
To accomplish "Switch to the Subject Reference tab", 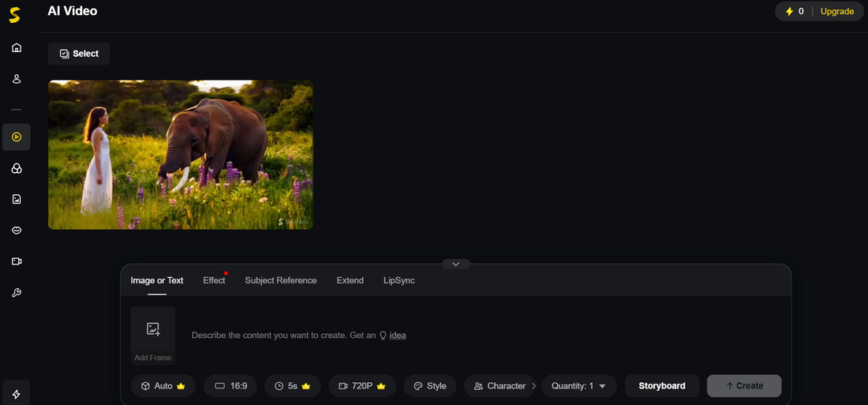I will click(x=280, y=280).
